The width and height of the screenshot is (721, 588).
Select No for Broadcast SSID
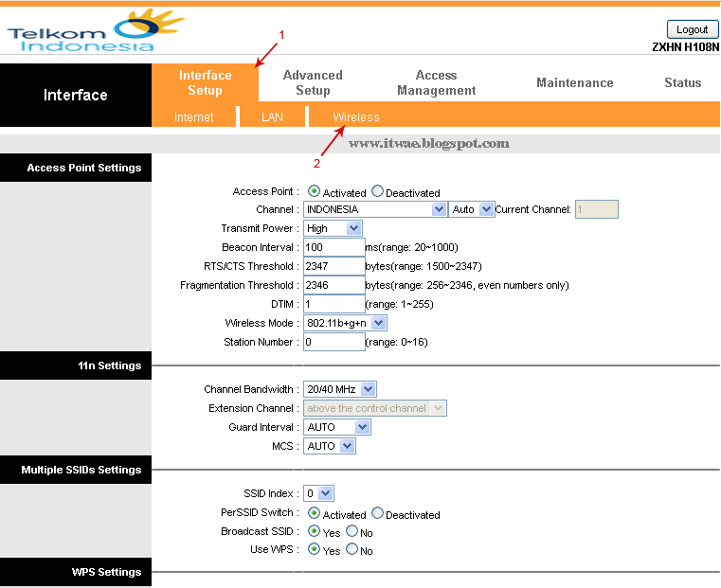[x=351, y=530]
